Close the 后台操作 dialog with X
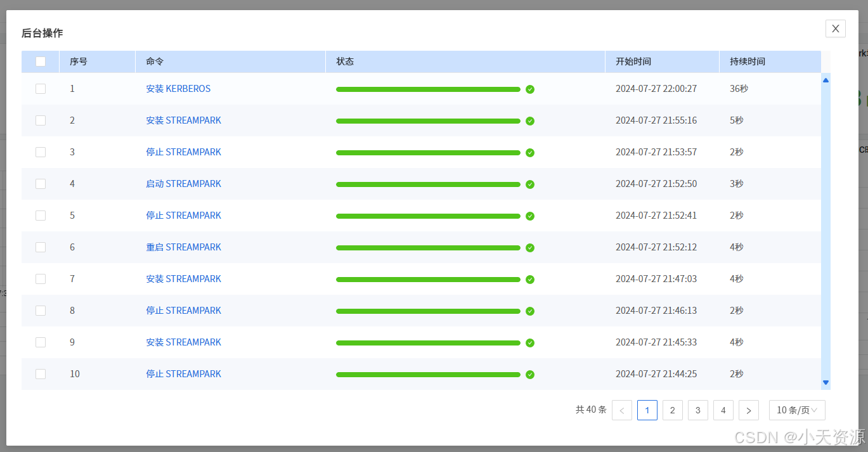The width and height of the screenshot is (868, 452). click(x=835, y=29)
